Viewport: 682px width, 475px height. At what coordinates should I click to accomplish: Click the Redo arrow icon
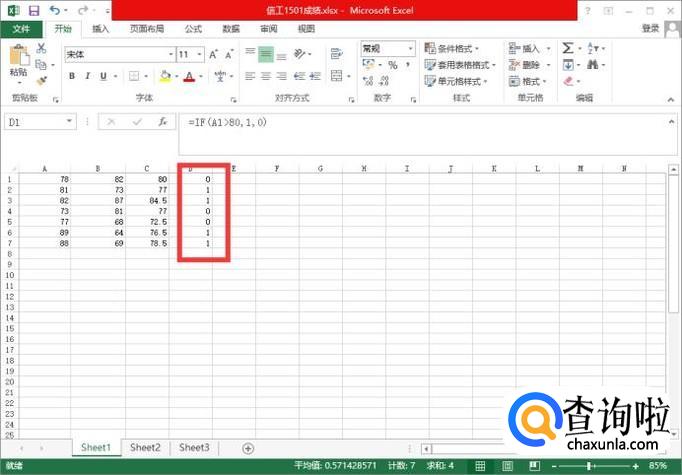tap(83, 10)
